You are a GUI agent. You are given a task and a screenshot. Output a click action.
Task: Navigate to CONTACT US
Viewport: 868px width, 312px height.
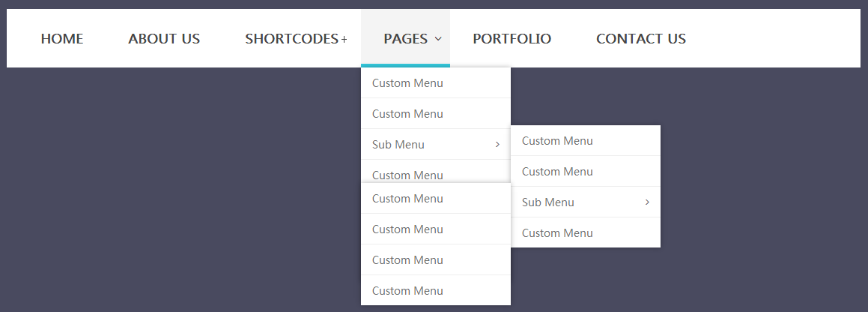pyautogui.click(x=640, y=39)
